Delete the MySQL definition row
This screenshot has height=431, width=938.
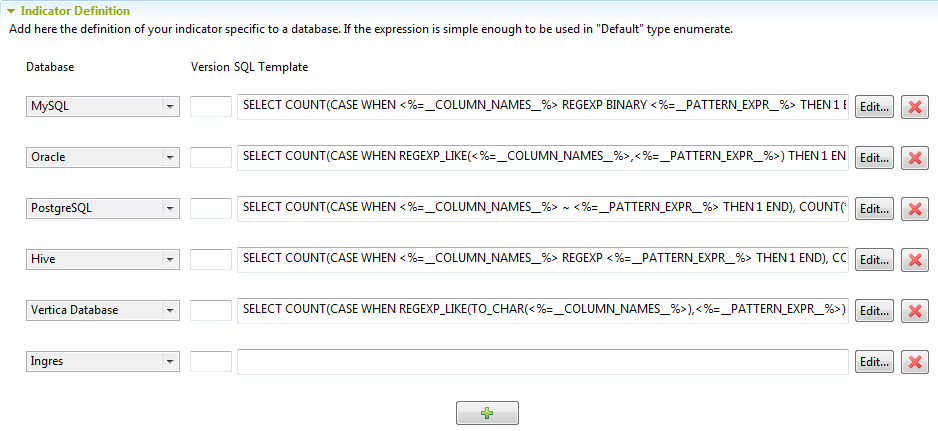point(914,107)
